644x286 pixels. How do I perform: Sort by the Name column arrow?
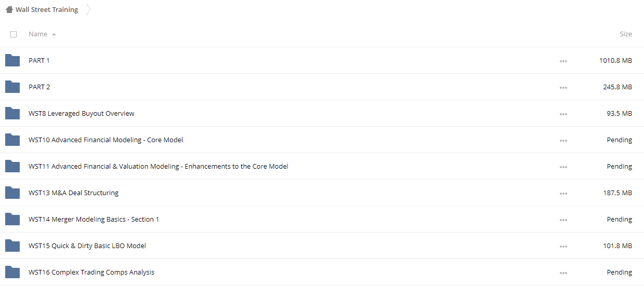tap(54, 34)
